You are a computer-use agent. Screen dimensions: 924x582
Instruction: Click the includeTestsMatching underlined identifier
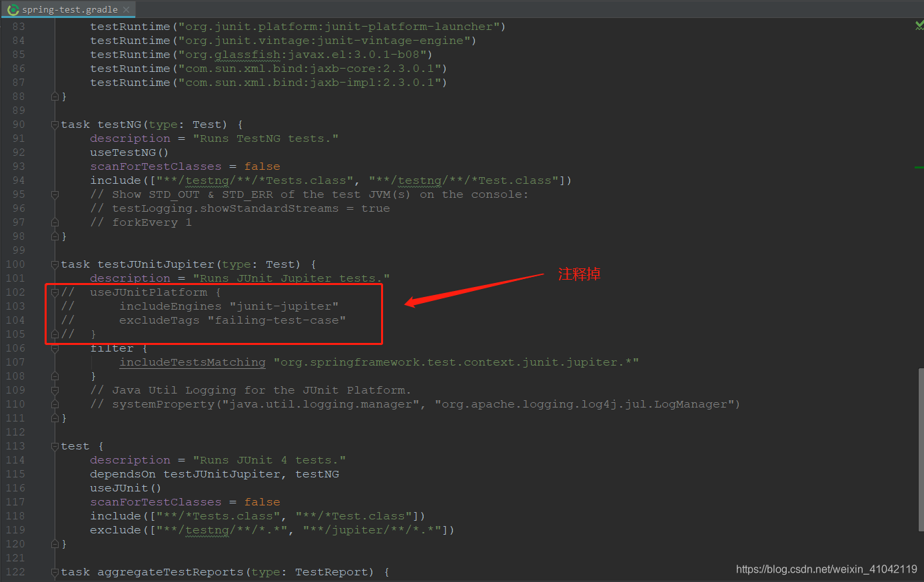(x=193, y=362)
